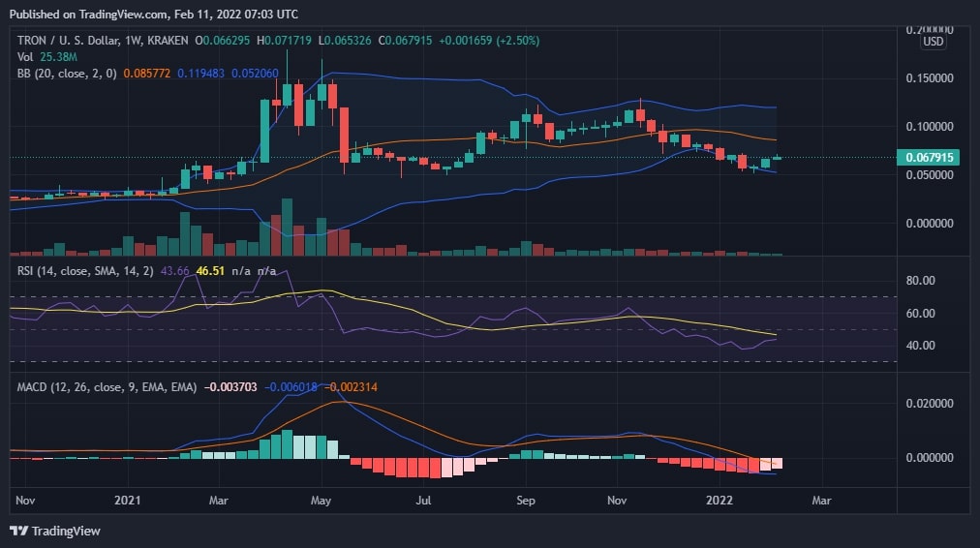Click the Nov label at time axis start
This screenshot has width=980, height=548.
click(25, 501)
